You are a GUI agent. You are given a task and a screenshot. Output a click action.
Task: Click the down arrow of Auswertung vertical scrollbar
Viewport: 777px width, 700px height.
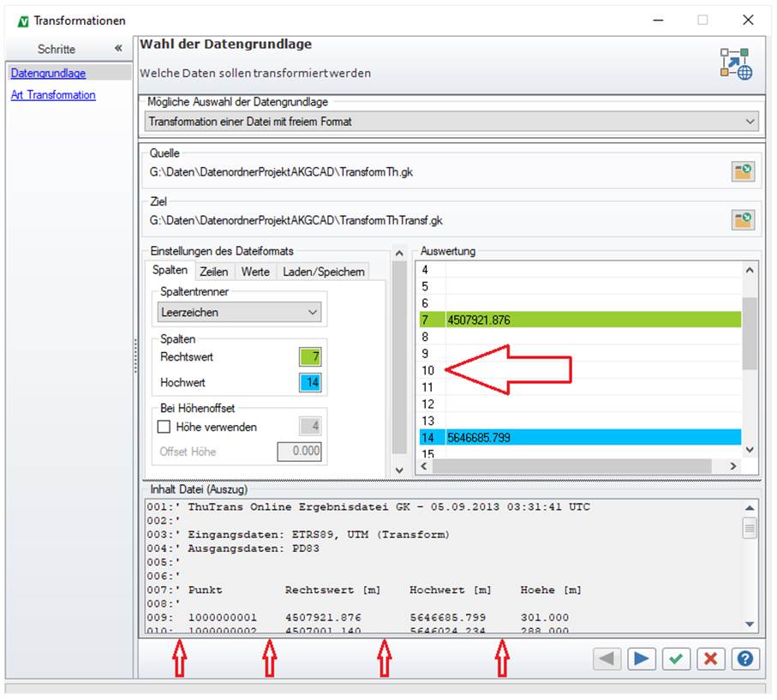(750, 450)
